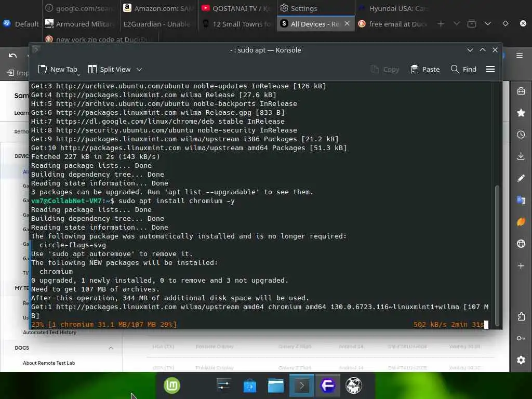Switch to the Armoured Military browser tab
This screenshot has height=399, width=532.
coord(81,24)
